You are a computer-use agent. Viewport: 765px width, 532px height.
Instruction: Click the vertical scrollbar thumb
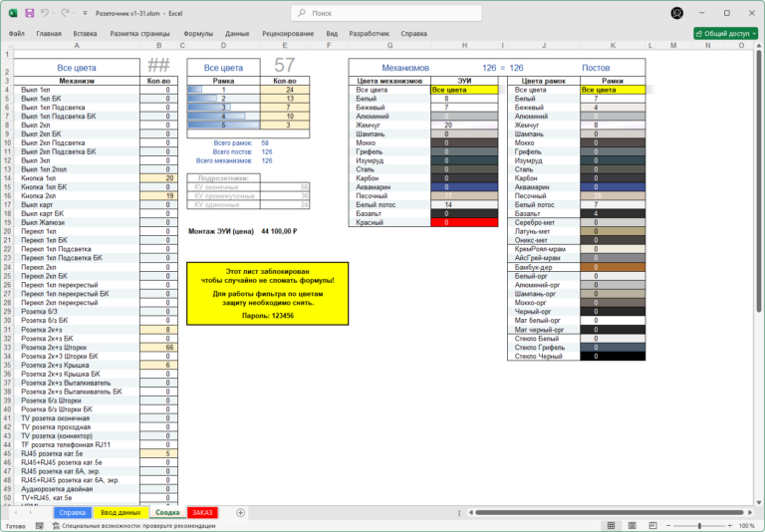(x=759, y=180)
